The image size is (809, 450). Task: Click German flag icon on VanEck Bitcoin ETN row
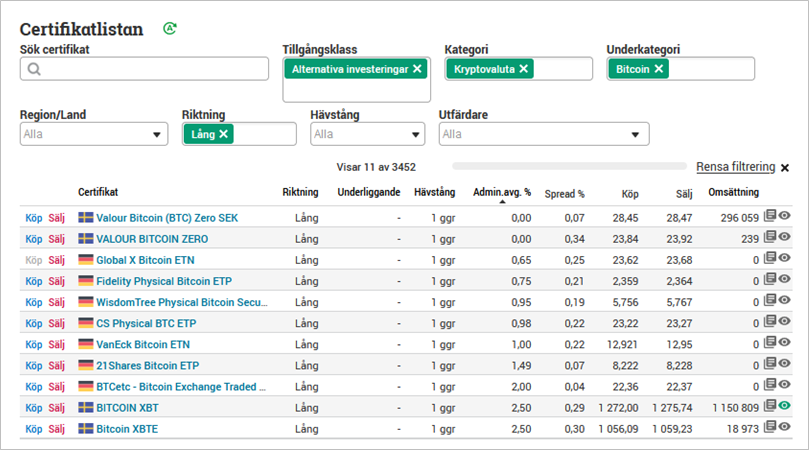coord(86,344)
